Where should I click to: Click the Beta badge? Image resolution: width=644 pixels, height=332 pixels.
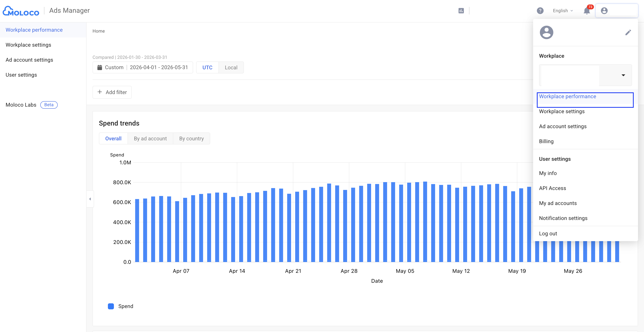tap(49, 105)
